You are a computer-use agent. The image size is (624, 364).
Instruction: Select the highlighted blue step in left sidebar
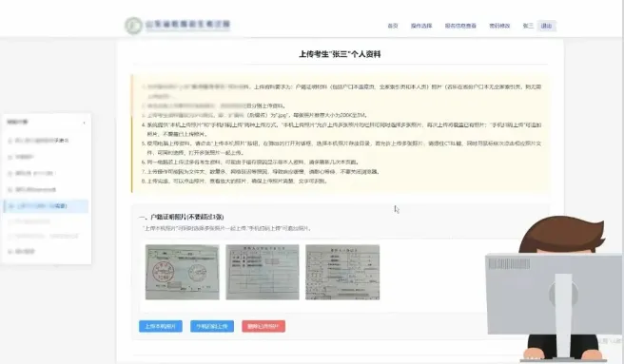pyautogui.click(x=47, y=206)
